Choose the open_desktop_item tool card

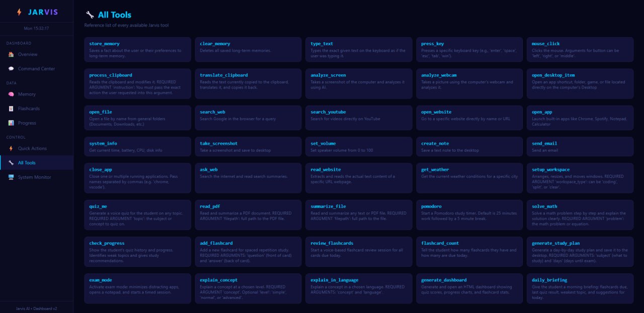pos(580,84)
